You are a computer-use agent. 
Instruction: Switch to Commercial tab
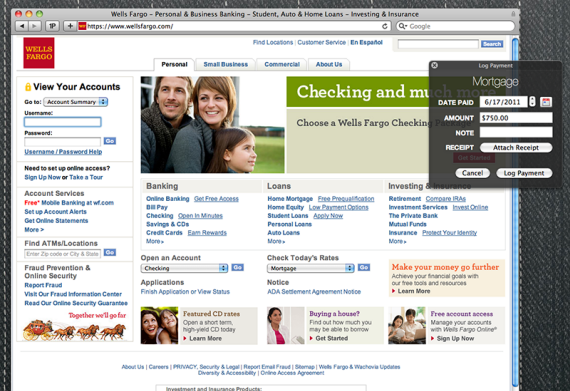pos(282,64)
